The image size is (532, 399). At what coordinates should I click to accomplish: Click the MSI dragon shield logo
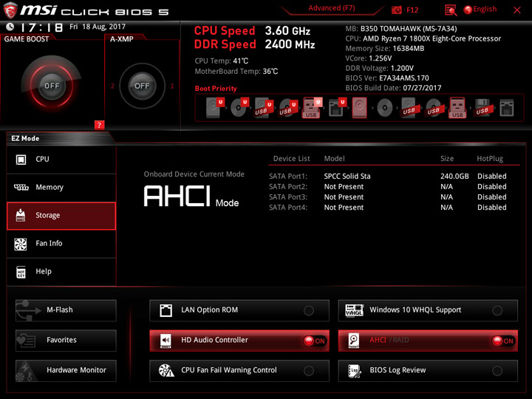(x=10, y=10)
